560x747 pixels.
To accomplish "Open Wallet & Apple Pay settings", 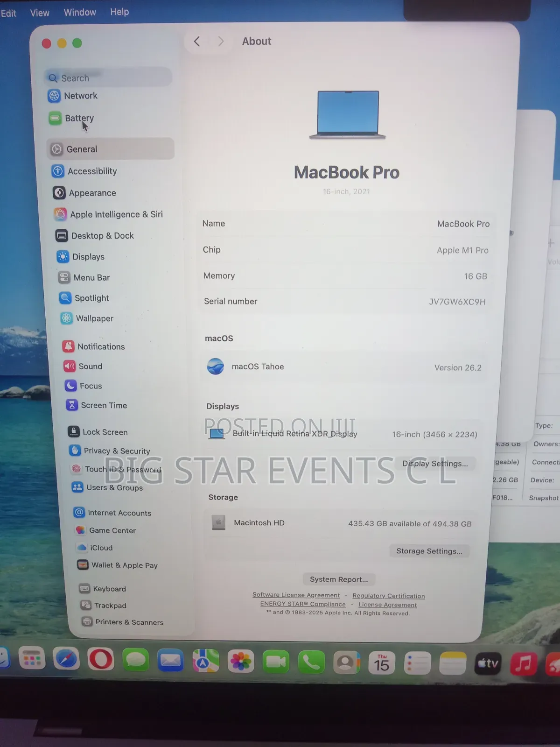I will coord(118,565).
